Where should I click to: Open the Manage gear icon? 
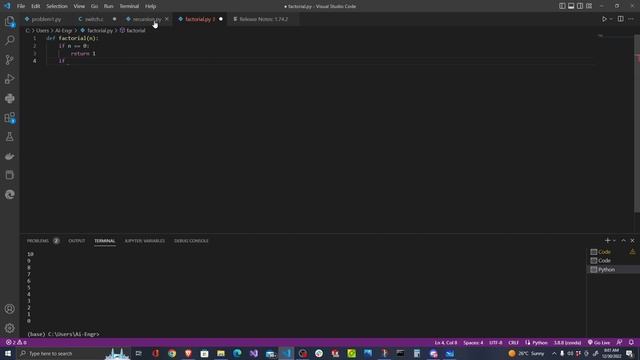coord(9,328)
